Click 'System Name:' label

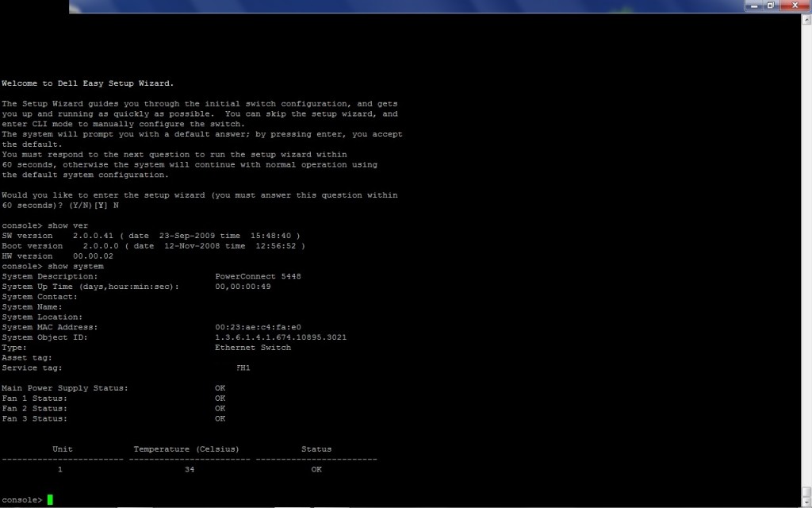(x=32, y=307)
